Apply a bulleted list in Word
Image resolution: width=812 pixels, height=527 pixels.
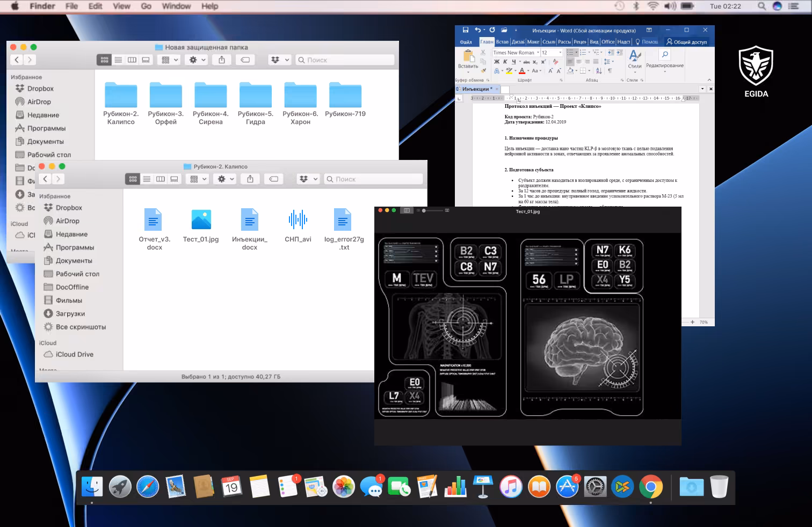(x=571, y=53)
